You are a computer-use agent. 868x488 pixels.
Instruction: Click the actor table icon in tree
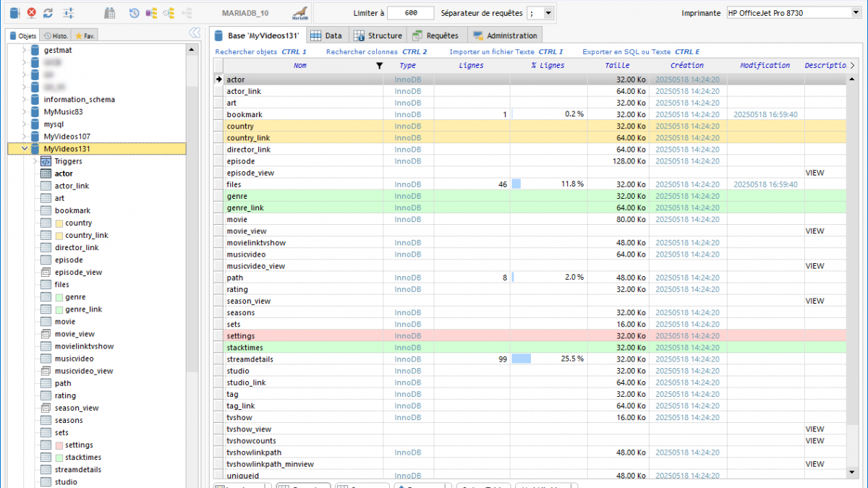click(x=46, y=174)
